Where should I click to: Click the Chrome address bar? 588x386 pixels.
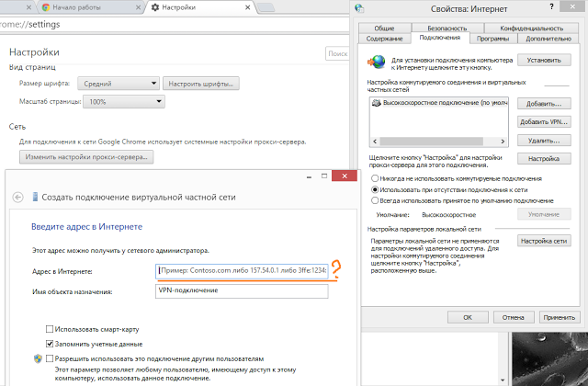[x=175, y=25]
